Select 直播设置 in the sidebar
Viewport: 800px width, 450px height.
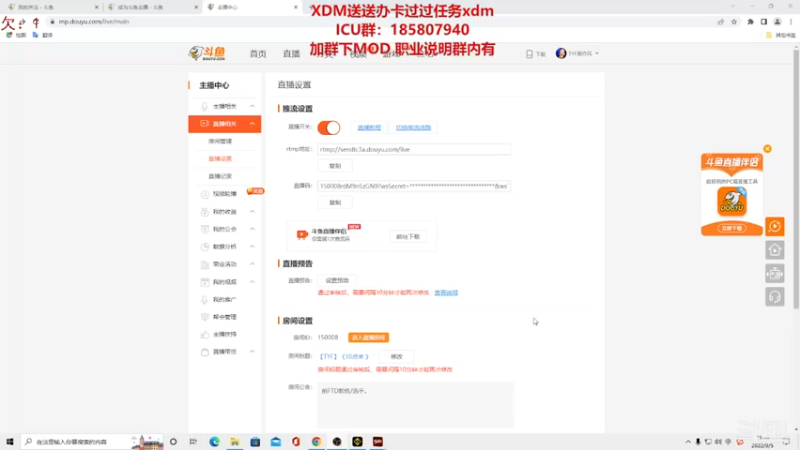tap(220, 159)
